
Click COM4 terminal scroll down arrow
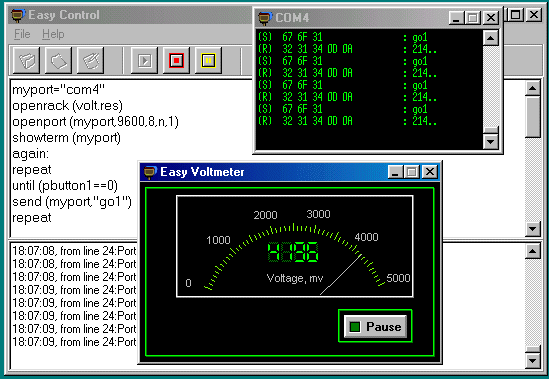click(491, 142)
